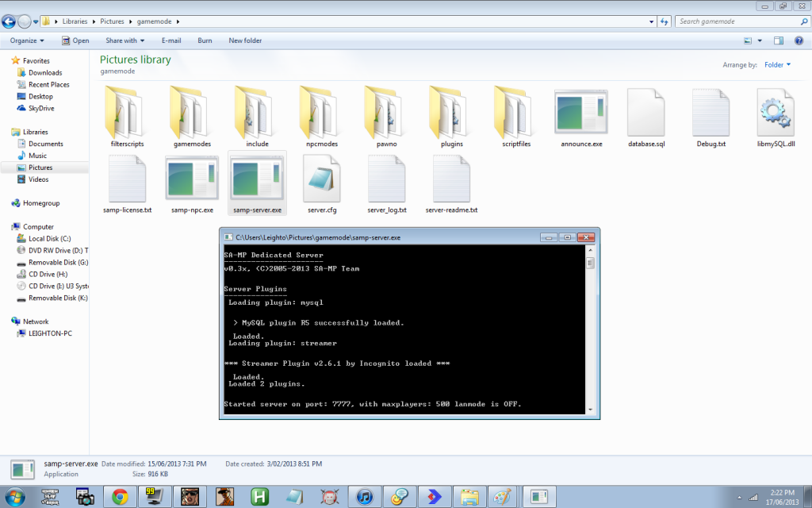Change the view with the toolbar view icon
Viewport: 812px width, 508px height.
748,40
